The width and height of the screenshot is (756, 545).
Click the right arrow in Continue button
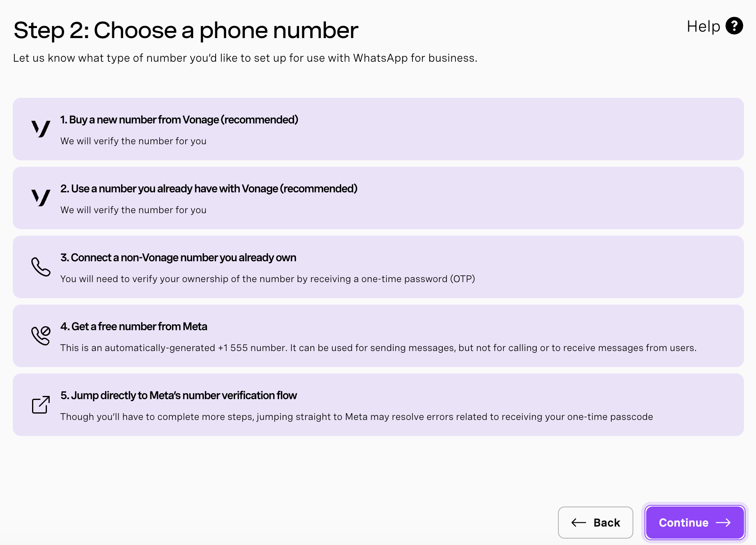(x=724, y=523)
